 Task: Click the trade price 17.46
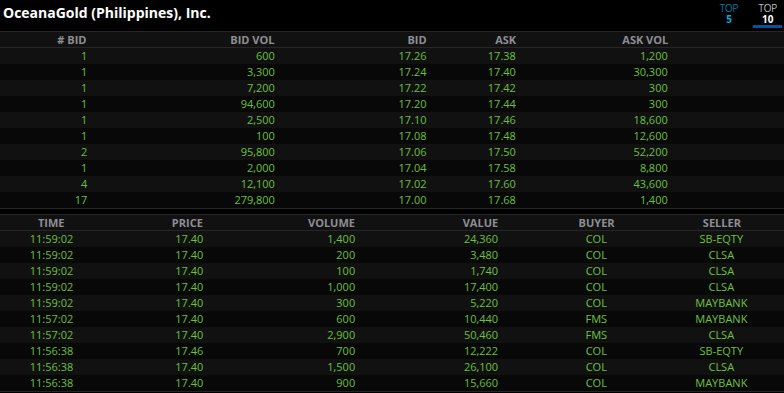189,351
